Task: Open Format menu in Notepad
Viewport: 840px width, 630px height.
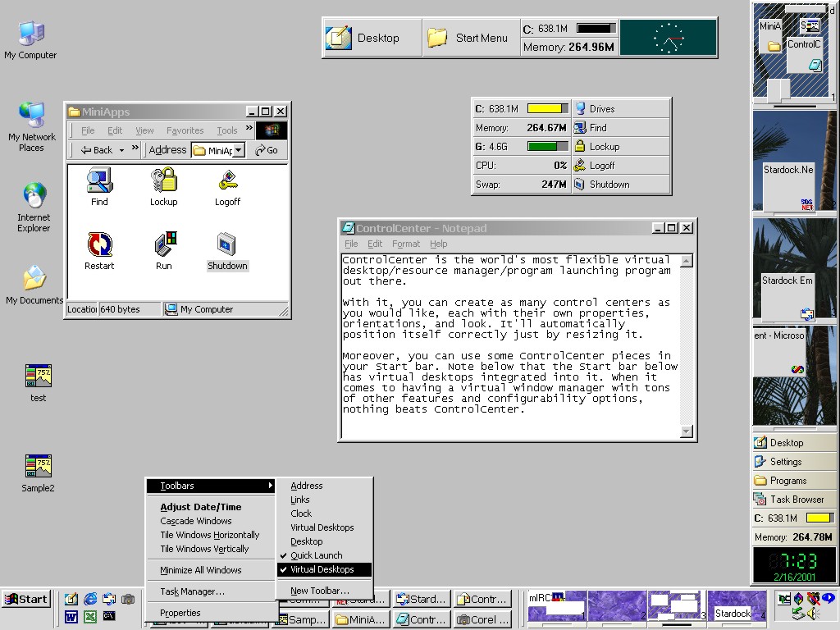Action: 406,244
